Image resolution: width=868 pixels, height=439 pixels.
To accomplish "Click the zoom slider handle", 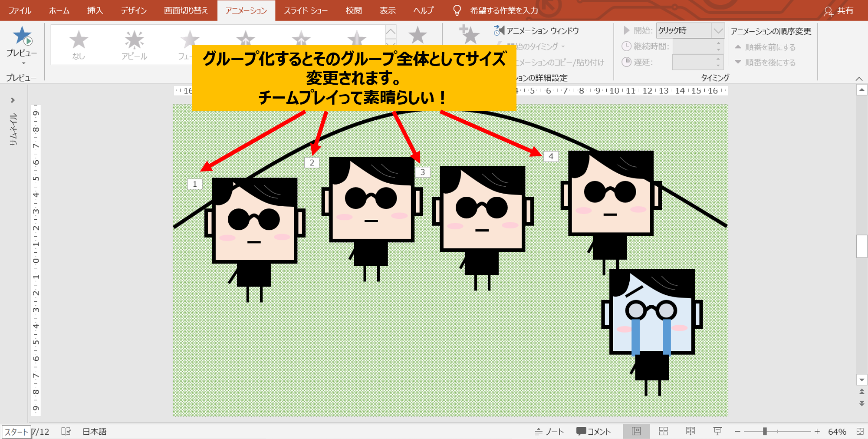I will 765,431.
